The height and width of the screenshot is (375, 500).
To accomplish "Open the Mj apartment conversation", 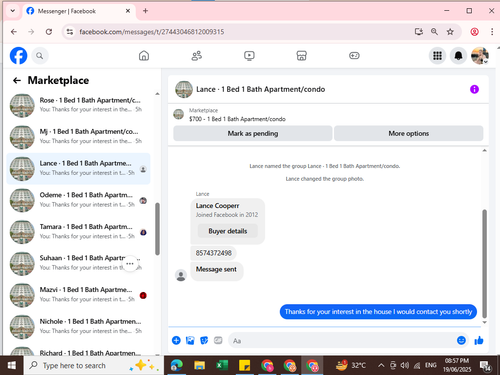I will click(x=78, y=137).
